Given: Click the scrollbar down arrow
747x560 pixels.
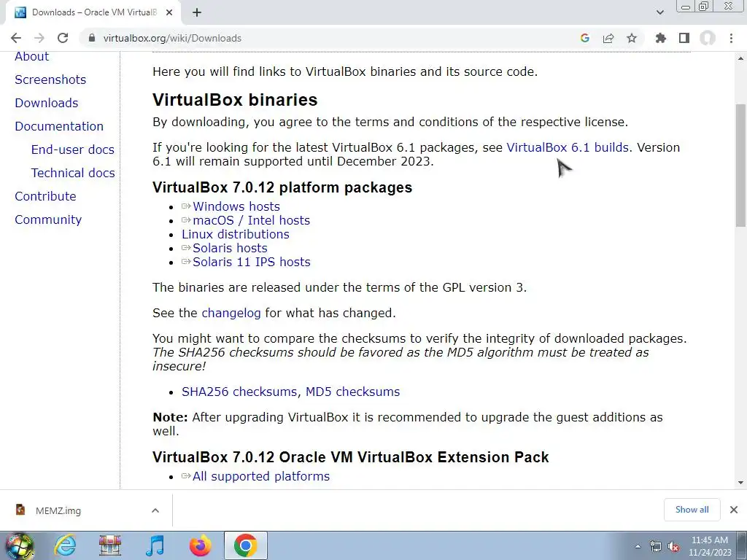Looking at the screenshot, I should click(x=740, y=483).
